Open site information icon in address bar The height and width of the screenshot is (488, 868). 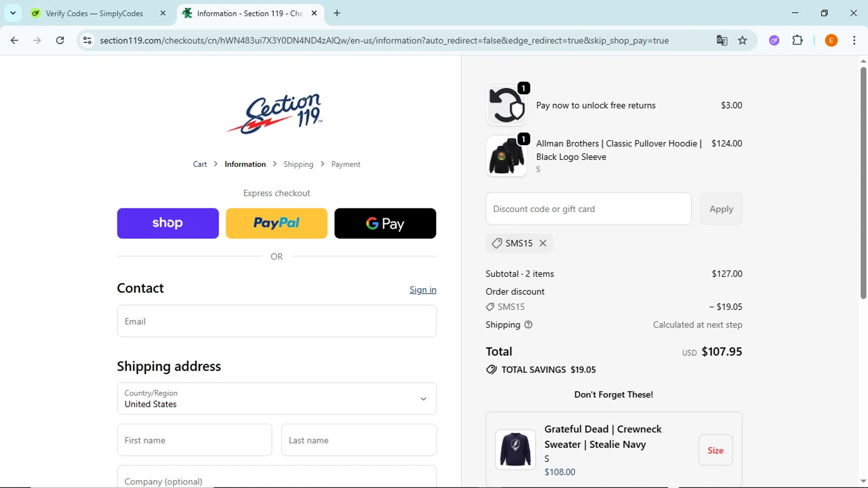[87, 41]
